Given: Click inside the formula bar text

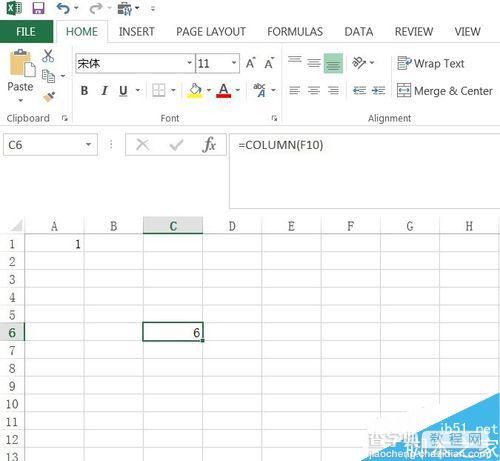Looking at the screenshot, I should 281,145.
